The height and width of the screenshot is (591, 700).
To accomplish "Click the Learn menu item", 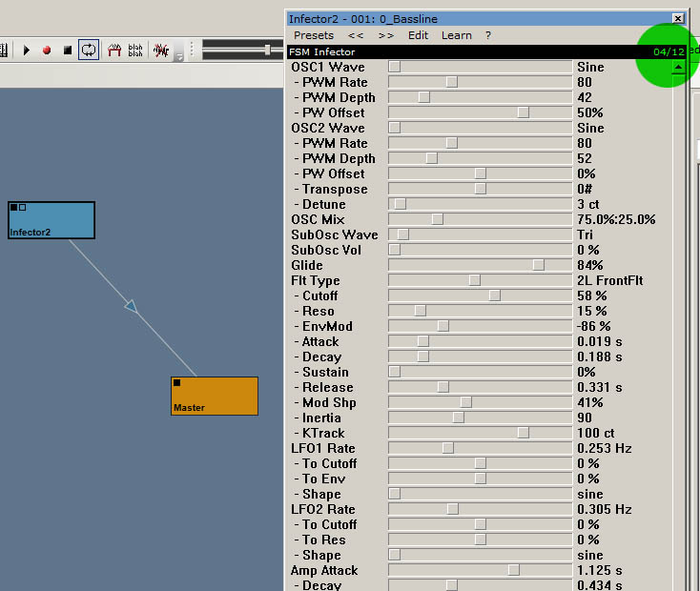I will click(457, 35).
